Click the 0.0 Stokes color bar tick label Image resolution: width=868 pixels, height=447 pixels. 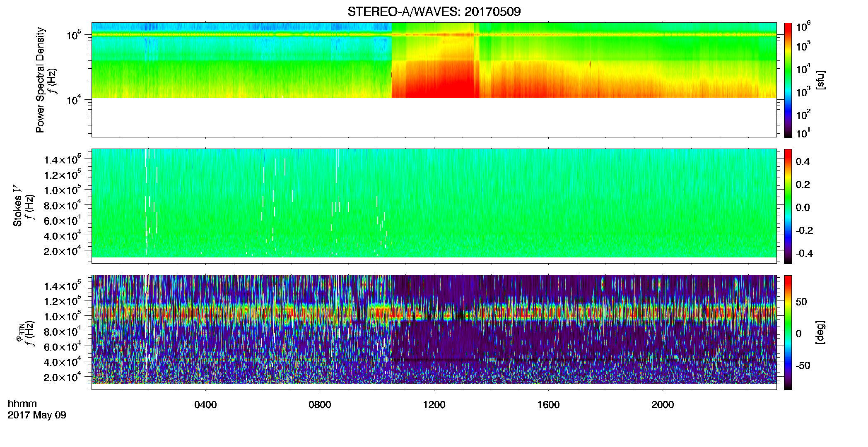803,208
